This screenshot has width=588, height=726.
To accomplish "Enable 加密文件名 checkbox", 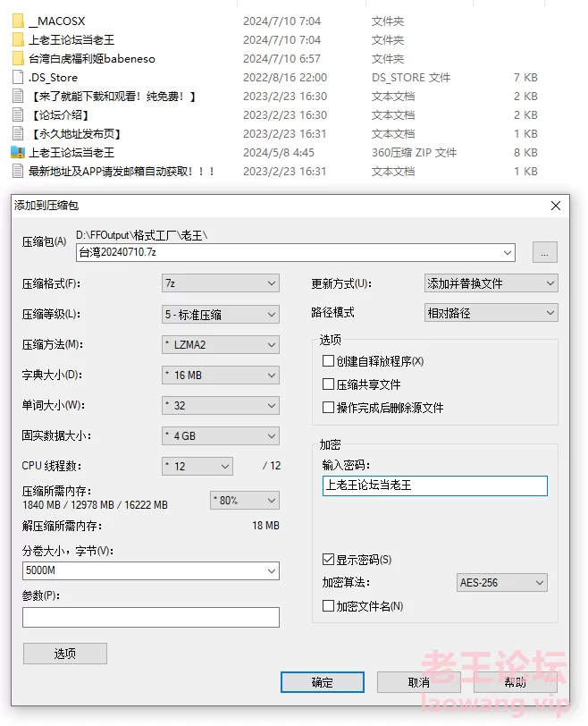I will 328,605.
